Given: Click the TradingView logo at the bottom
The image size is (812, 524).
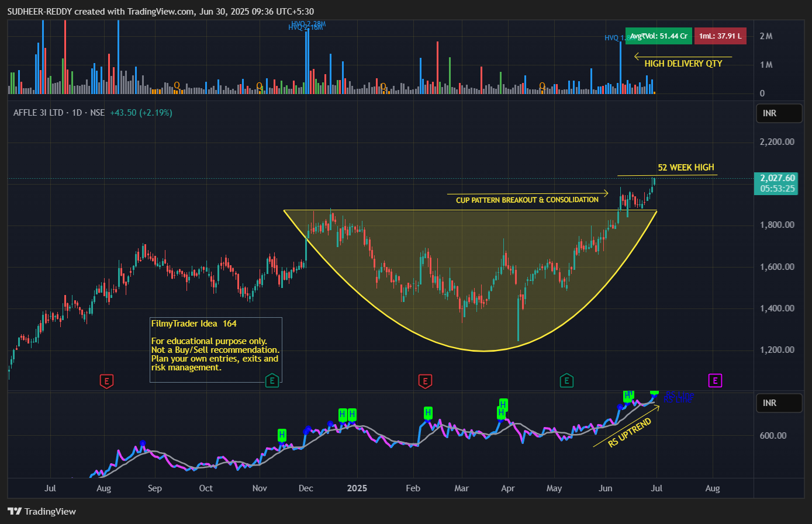Looking at the screenshot, I should (42, 511).
